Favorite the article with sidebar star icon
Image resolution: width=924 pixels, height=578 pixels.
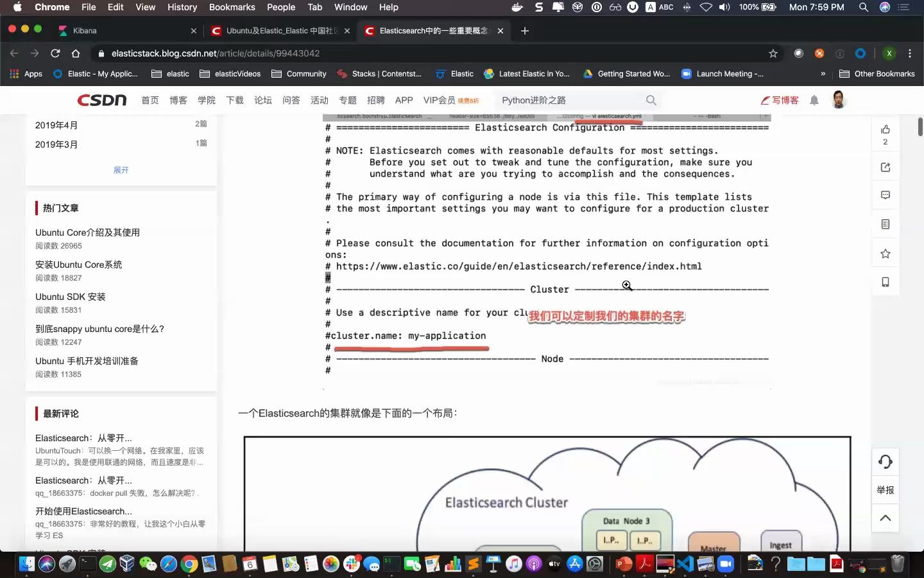pyautogui.click(x=886, y=254)
